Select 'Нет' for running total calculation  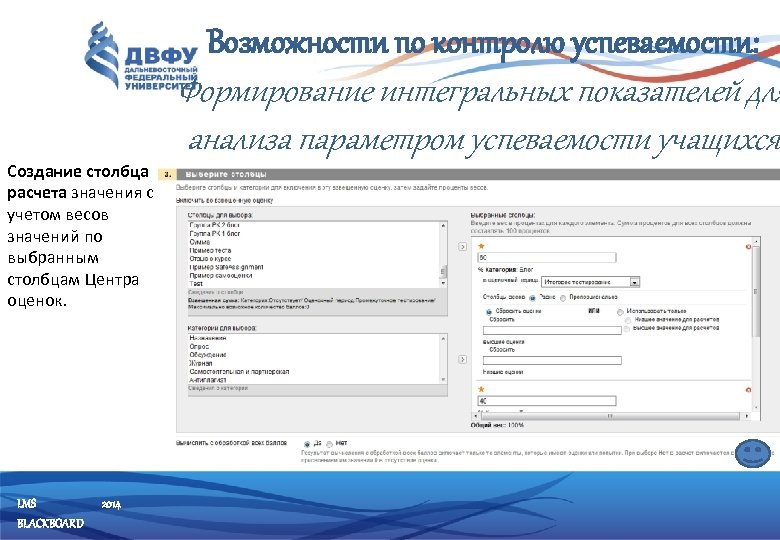(x=329, y=444)
